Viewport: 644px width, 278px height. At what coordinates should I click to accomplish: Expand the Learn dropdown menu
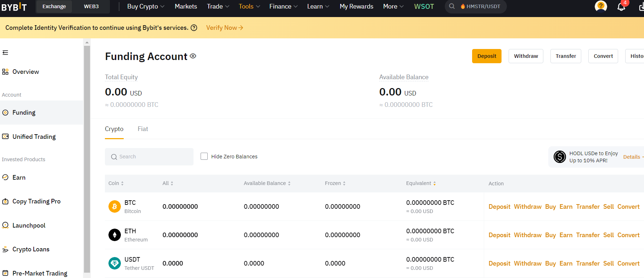coord(318,6)
